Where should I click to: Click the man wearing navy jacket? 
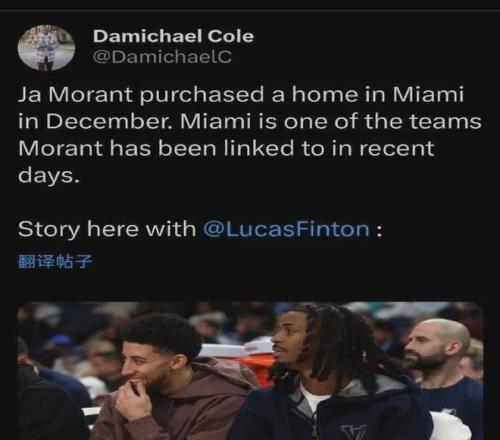(x=330, y=373)
